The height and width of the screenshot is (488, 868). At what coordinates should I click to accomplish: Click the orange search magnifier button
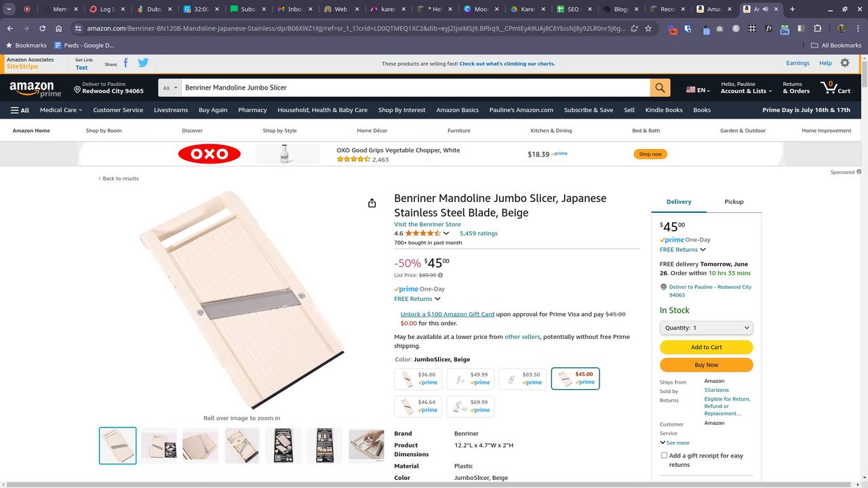click(x=660, y=87)
